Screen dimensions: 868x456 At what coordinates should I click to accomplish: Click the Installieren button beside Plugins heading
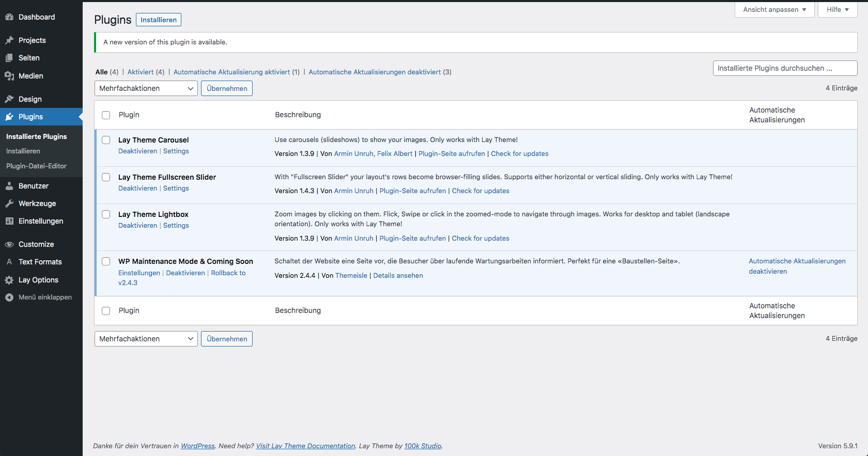click(x=159, y=20)
